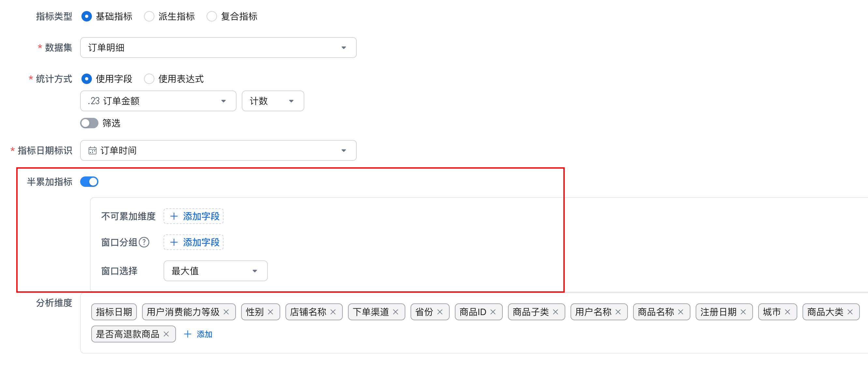This screenshot has height=375, width=868.
Task: Remove the 用户消费能力等级 dimension tag
Action: pyautogui.click(x=226, y=312)
